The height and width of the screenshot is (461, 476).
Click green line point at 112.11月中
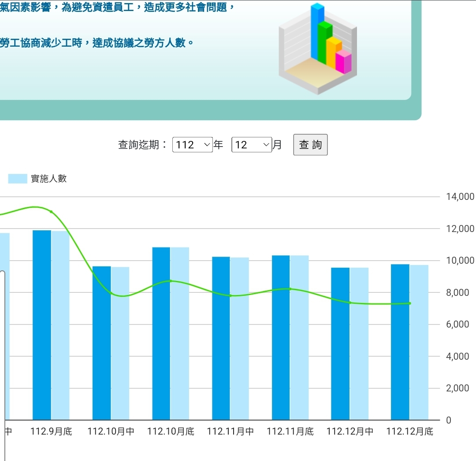231,296
